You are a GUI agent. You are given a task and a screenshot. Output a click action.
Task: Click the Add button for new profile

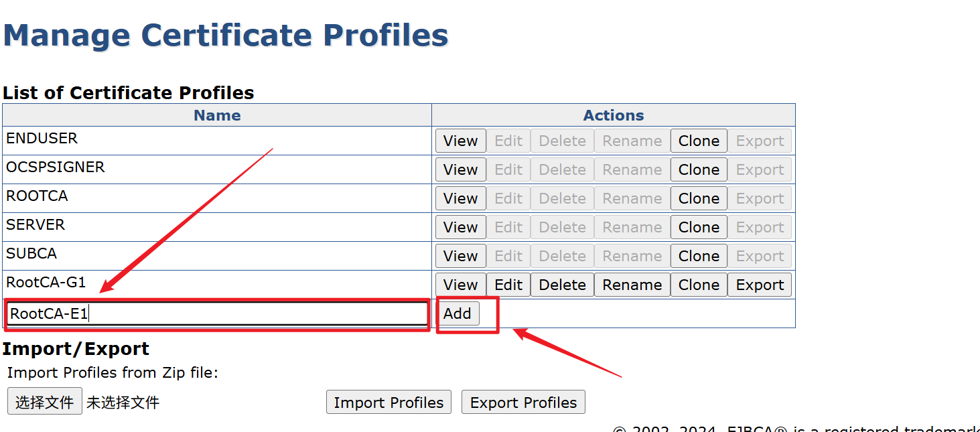[x=458, y=313]
